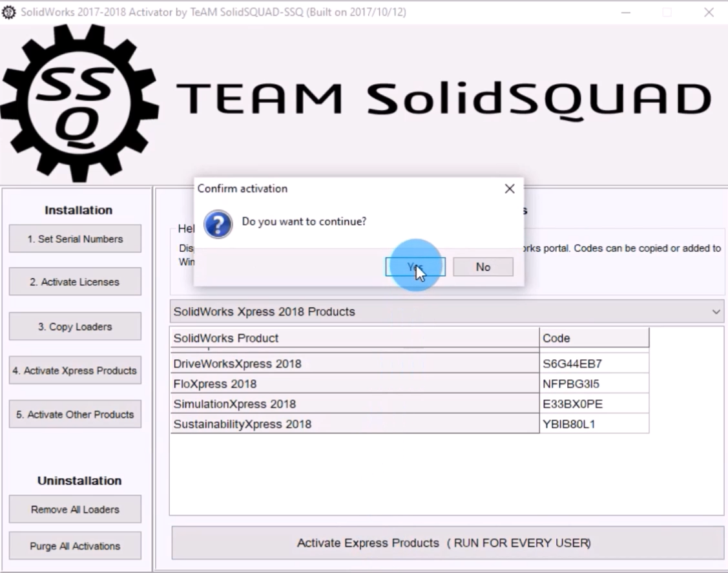Click the SolidWorks Product column header
The width and height of the screenshot is (728, 573).
355,338
